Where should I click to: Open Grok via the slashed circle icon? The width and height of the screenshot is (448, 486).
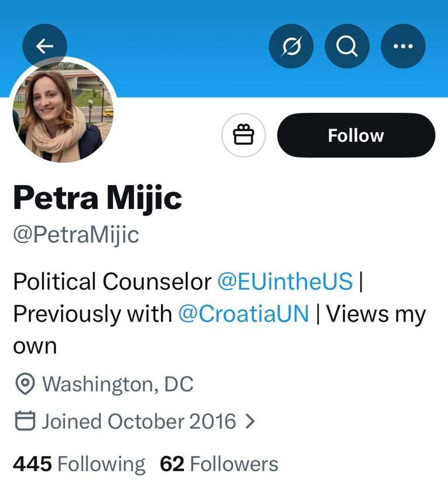click(291, 46)
